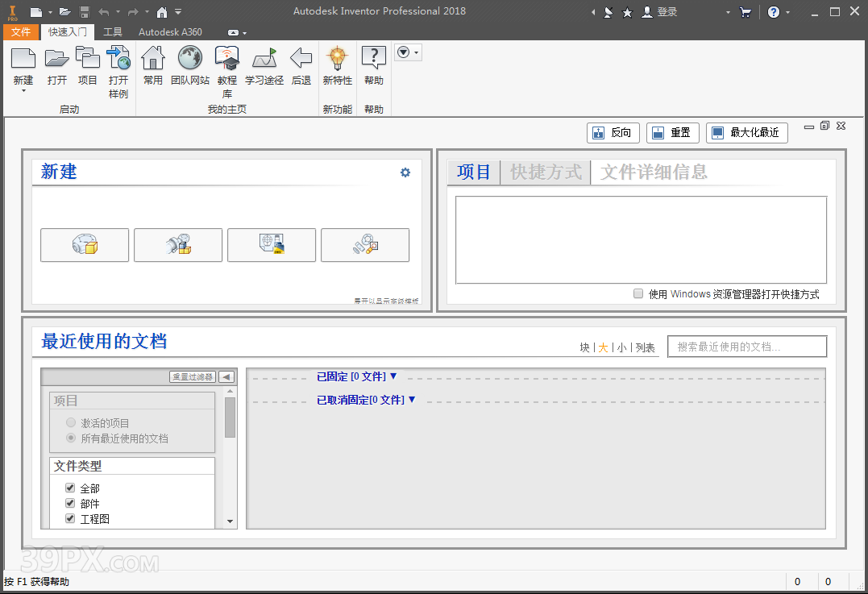The image size is (868, 594).
Task: Create a new assembly from the template button
Action: tap(178, 245)
